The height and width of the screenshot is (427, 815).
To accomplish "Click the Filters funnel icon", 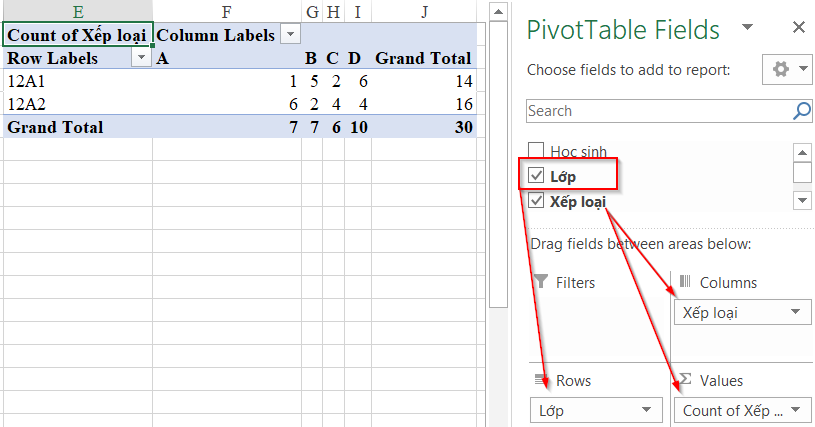I will tap(541, 282).
